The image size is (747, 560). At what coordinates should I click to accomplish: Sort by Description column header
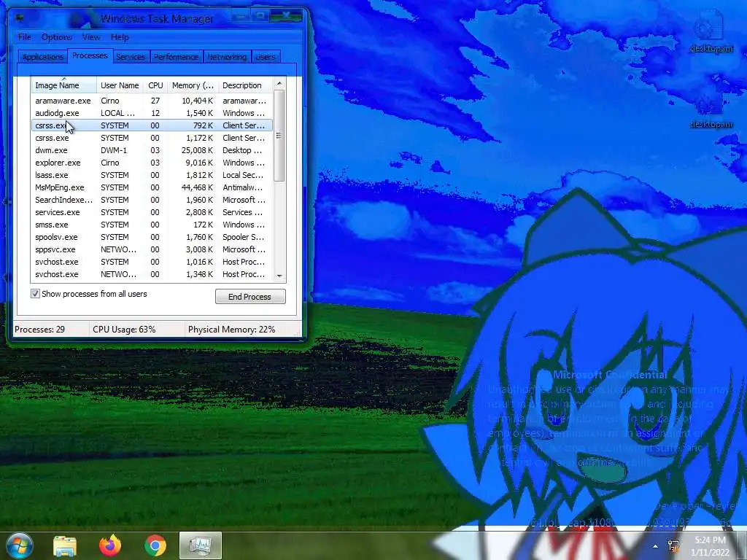click(245, 85)
